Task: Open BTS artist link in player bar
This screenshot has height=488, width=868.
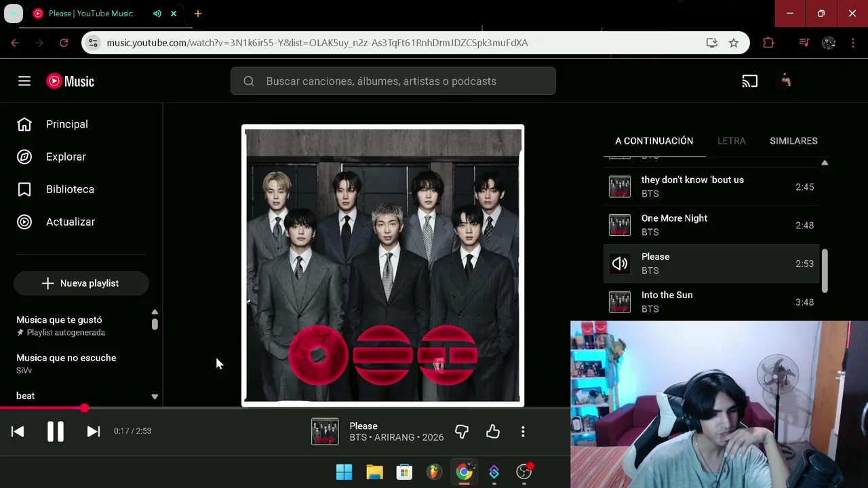Action: click(359, 438)
